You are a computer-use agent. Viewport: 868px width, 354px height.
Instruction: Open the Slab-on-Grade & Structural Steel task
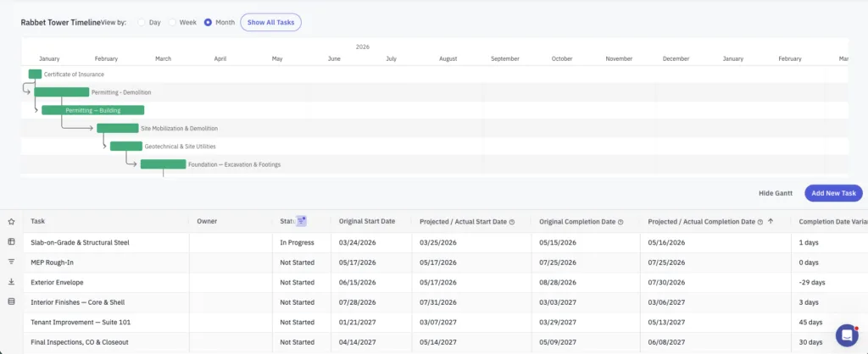click(x=81, y=242)
